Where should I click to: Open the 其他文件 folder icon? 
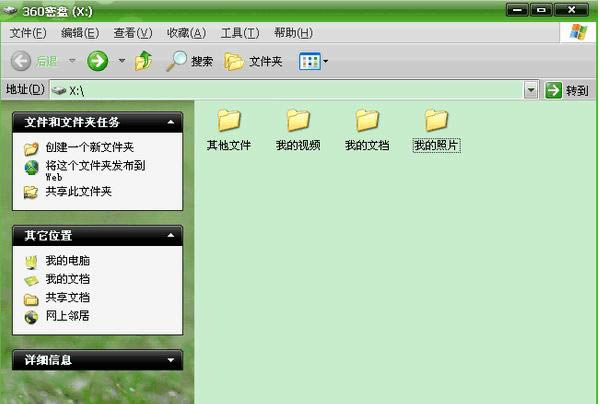click(229, 121)
